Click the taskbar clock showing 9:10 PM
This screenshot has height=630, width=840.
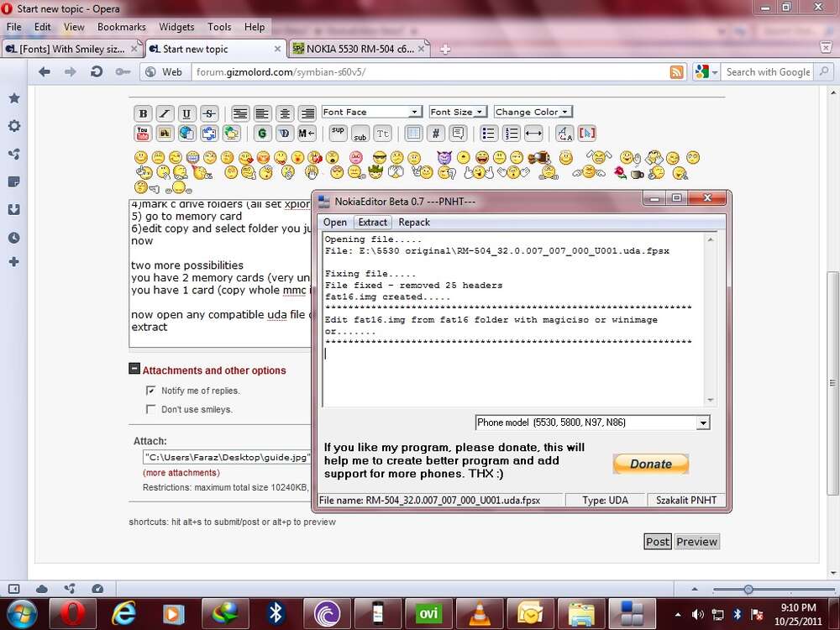click(798, 615)
